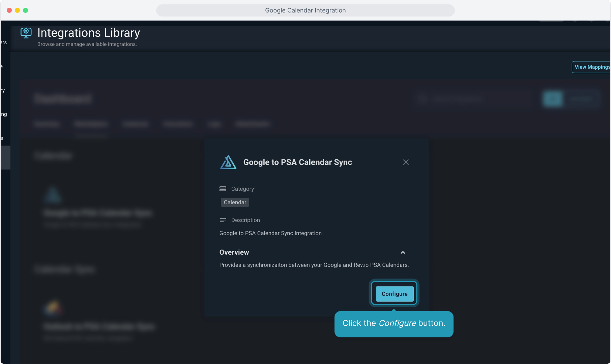
Task: Open View Mappings
Action: (x=592, y=67)
